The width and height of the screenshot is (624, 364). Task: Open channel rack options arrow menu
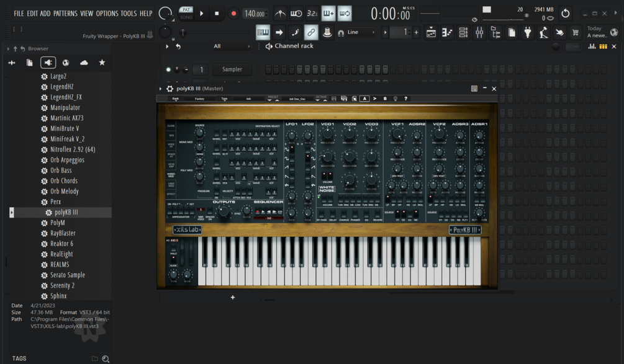point(167,46)
